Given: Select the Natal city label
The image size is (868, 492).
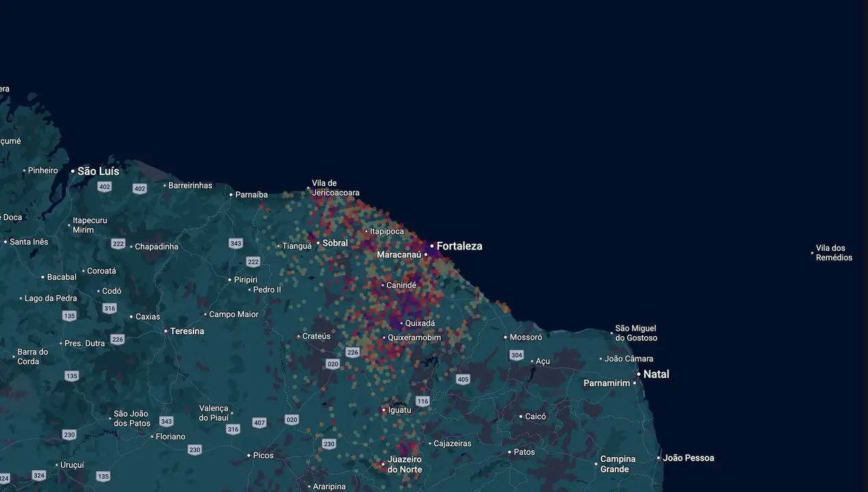Looking at the screenshot, I should pos(656,374).
